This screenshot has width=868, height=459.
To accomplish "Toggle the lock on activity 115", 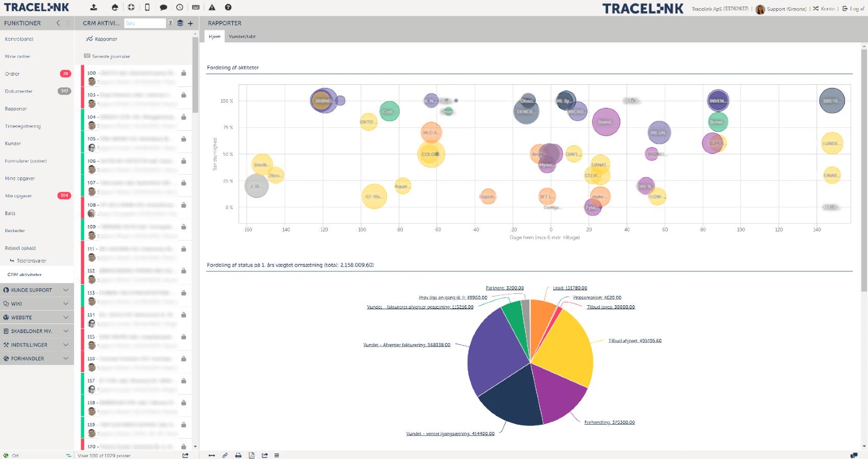I will 183,337.
